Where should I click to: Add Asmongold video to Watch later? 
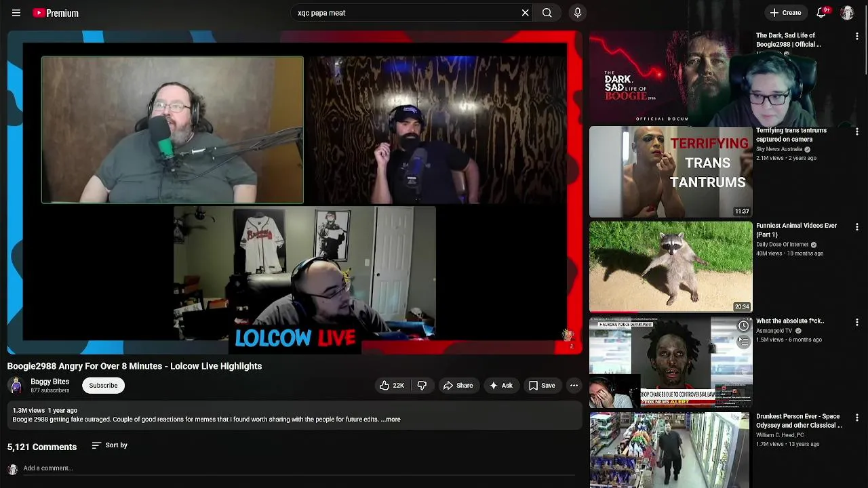click(743, 327)
